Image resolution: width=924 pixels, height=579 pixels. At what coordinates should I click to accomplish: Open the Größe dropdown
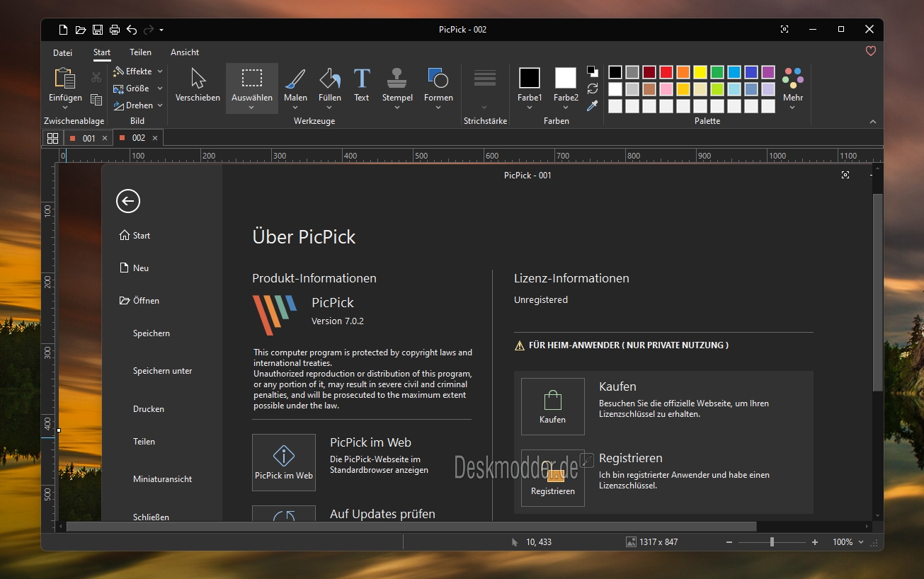tap(138, 88)
